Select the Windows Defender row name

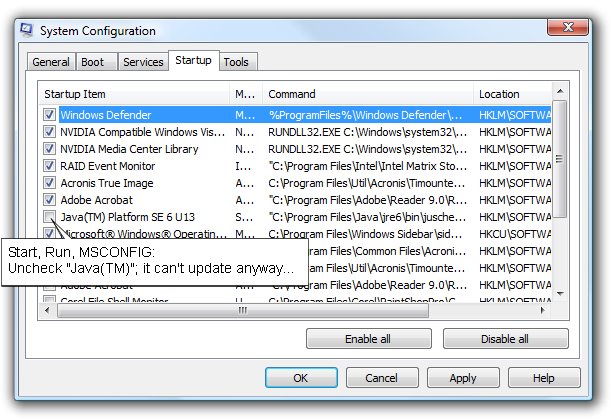tap(106, 115)
